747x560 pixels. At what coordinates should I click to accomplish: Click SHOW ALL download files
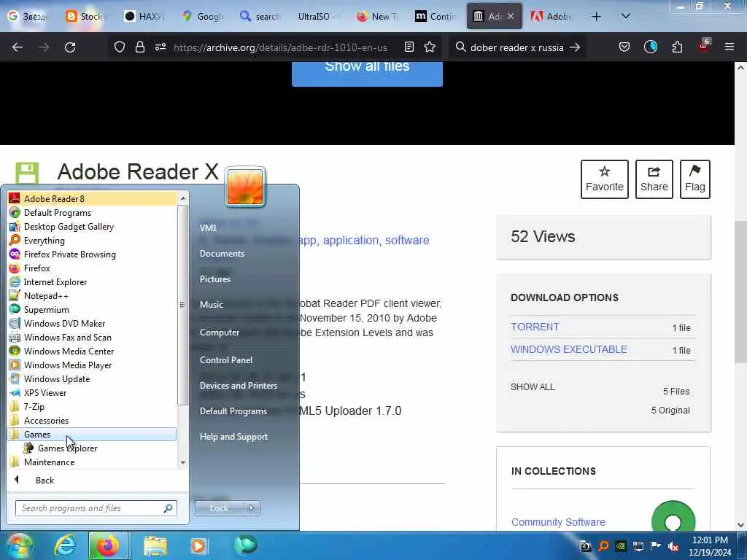click(x=533, y=386)
